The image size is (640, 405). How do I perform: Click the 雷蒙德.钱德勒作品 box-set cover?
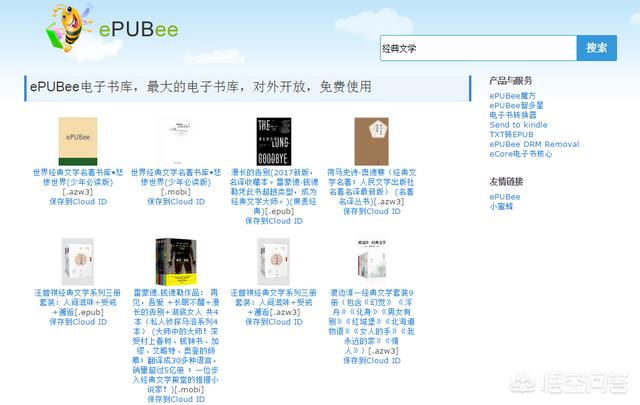tap(176, 261)
